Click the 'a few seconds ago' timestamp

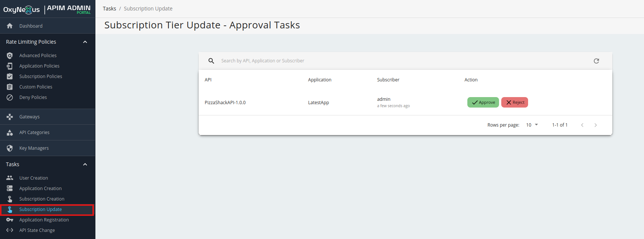point(393,106)
